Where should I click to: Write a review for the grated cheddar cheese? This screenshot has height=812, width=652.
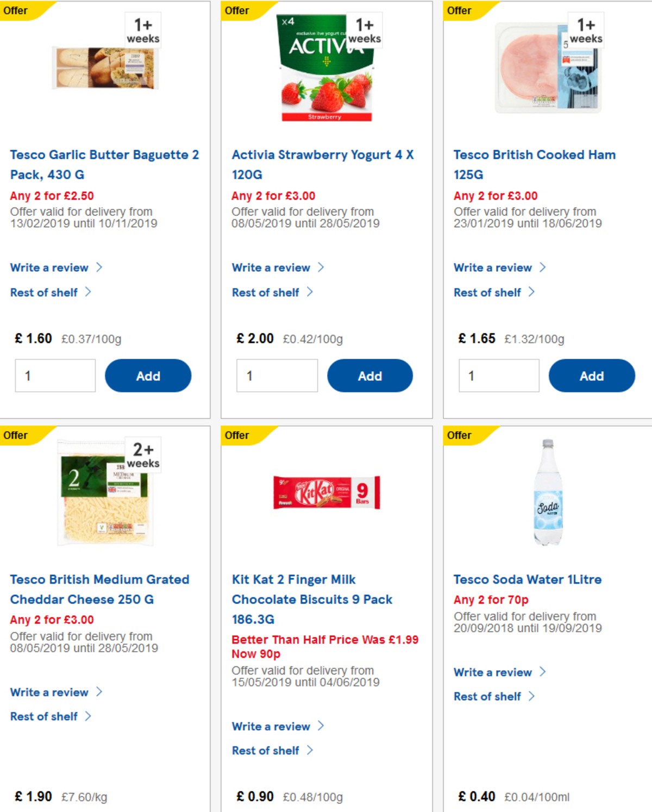coord(49,692)
